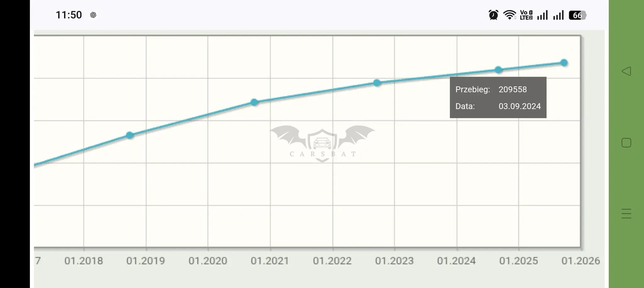
Task: Tap the first signal strength bars icon
Action: (x=542, y=15)
